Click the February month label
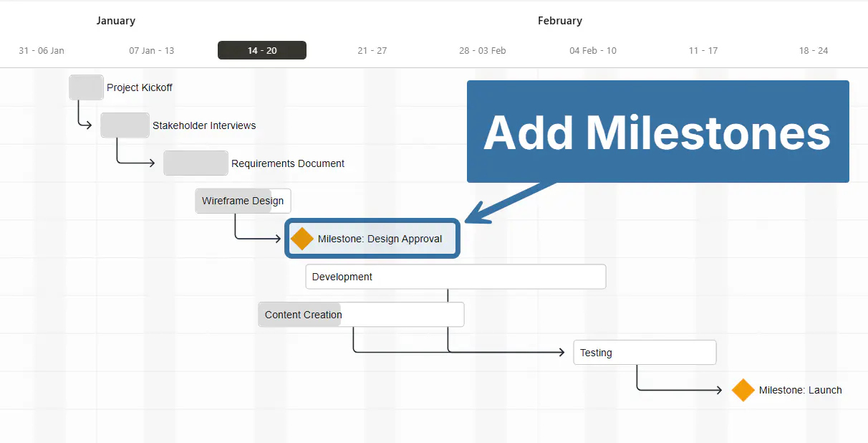 coord(560,21)
